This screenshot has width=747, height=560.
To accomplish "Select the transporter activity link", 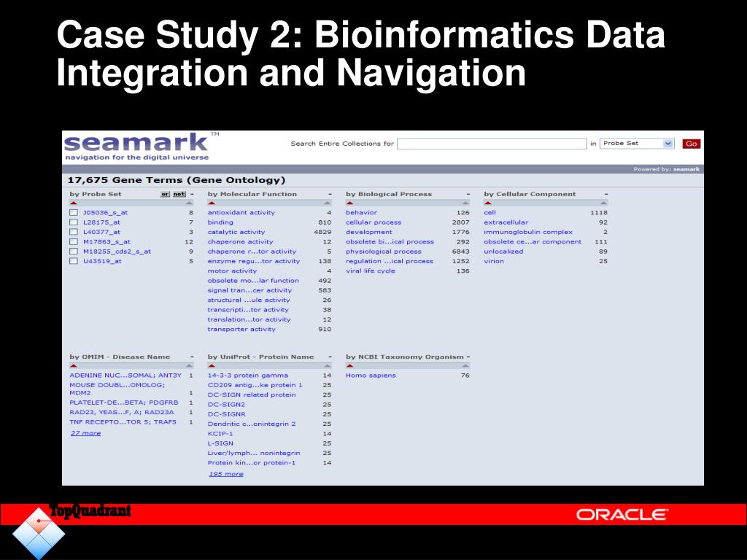I will click(241, 330).
